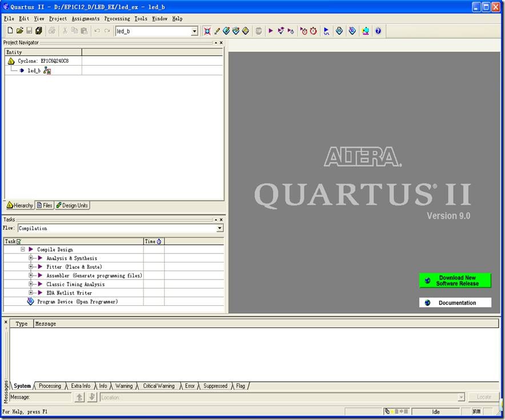Expand the EDA Netlist Writer task
Screen dimensions: 505x420
31,293
